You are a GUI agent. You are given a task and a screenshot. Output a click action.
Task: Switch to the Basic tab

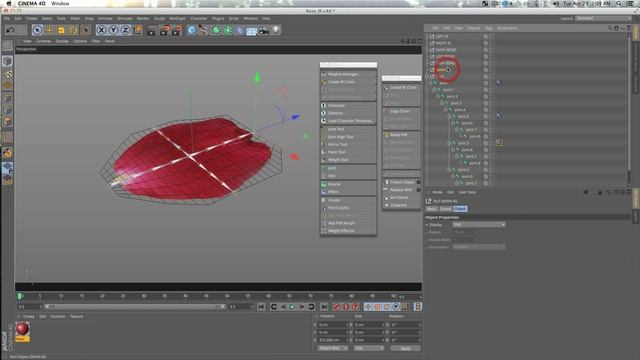[431, 209]
